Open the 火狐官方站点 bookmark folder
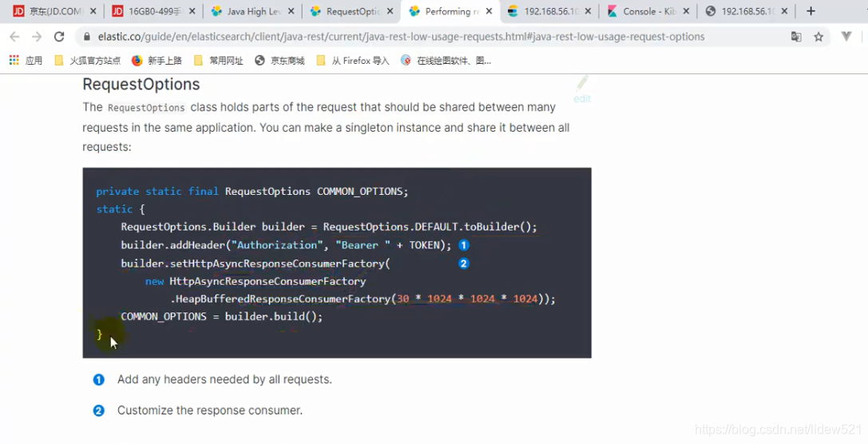The width and height of the screenshot is (868, 444). click(x=88, y=61)
